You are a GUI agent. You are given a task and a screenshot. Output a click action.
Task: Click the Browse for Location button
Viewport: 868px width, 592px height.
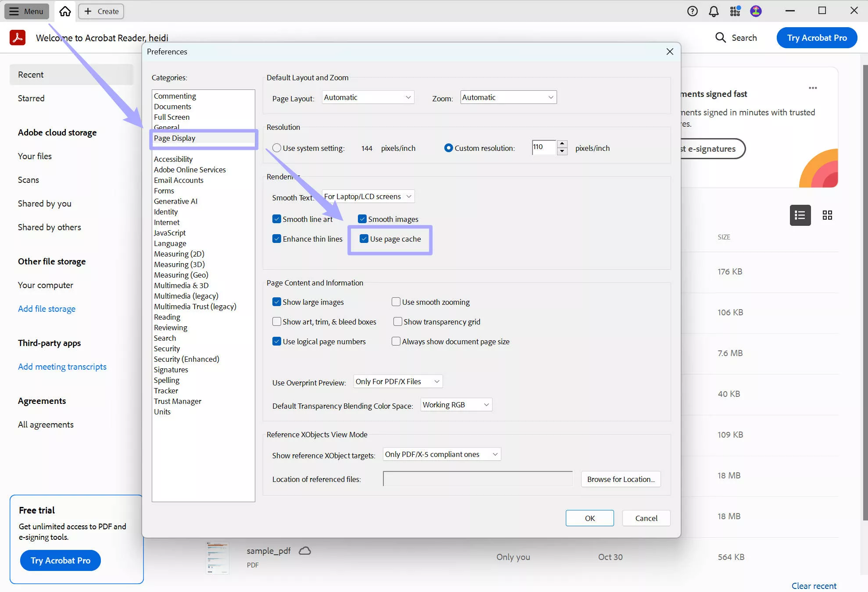(620, 479)
